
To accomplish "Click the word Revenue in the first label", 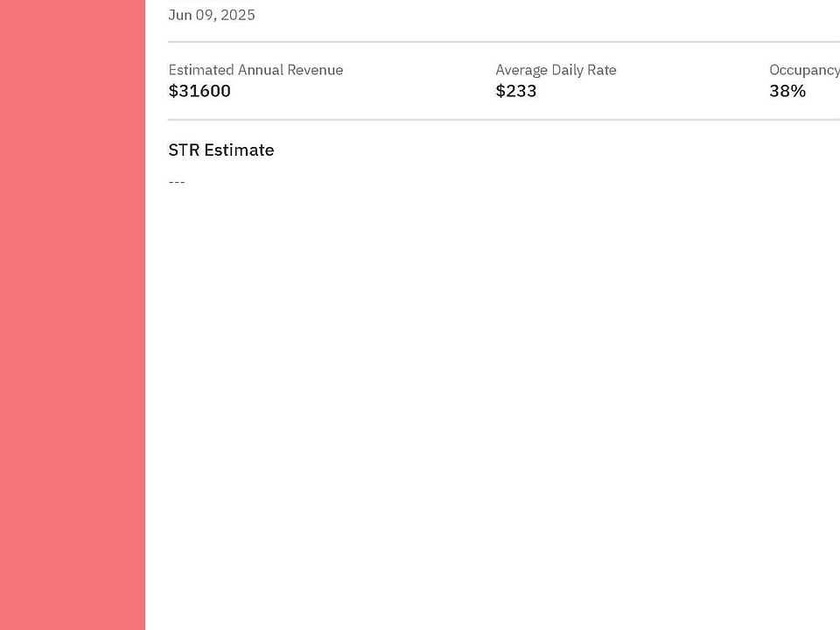I will coord(314,70).
